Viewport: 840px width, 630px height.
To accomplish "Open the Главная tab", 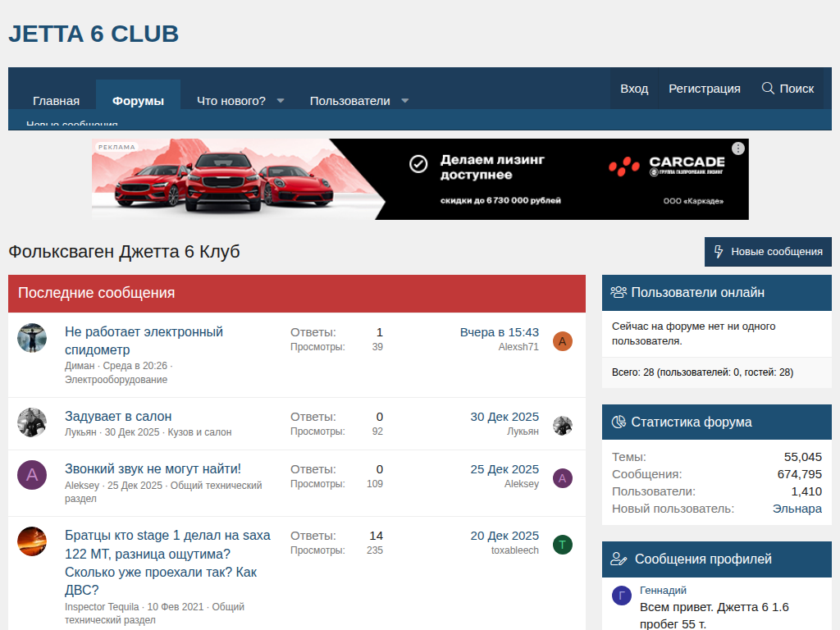I will [x=56, y=101].
